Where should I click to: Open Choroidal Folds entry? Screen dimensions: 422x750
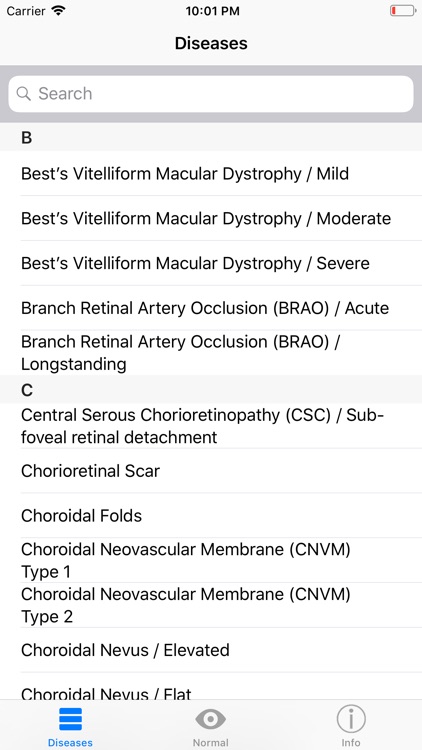(211, 516)
